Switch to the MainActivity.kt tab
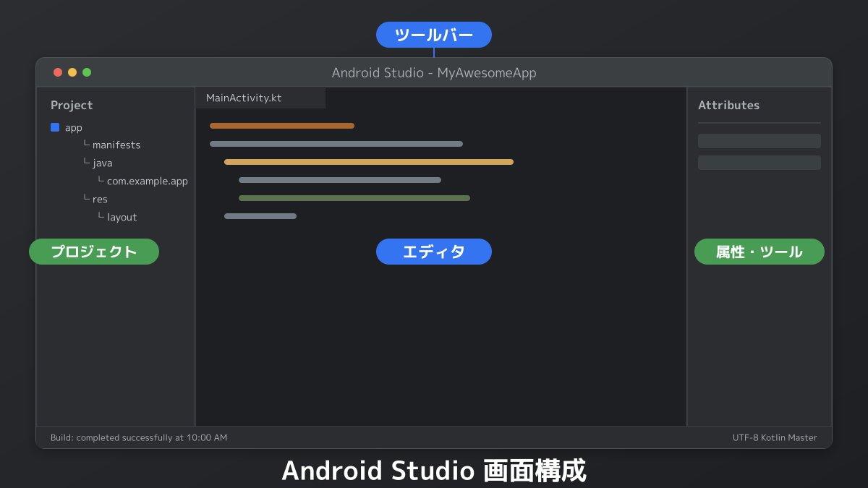The width and height of the screenshot is (868, 488). [x=244, y=98]
